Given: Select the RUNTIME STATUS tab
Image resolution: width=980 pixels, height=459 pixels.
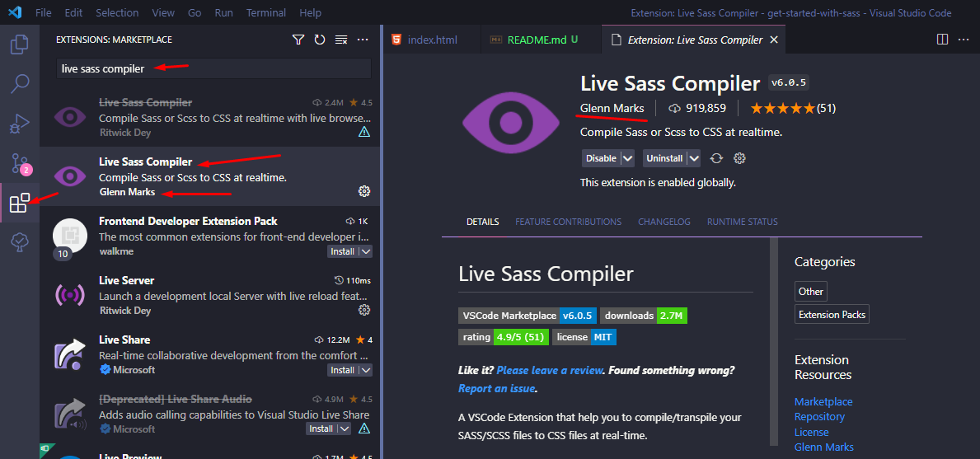Looking at the screenshot, I should point(743,222).
